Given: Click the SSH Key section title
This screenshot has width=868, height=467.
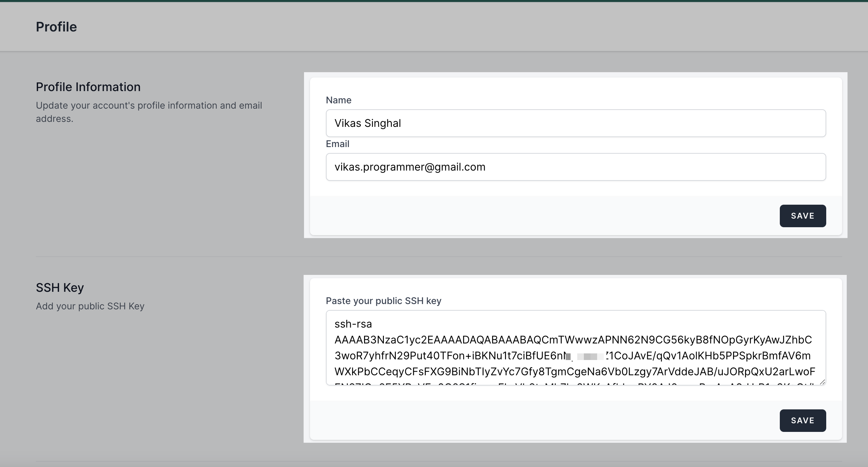Looking at the screenshot, I should tap(60, 287).
